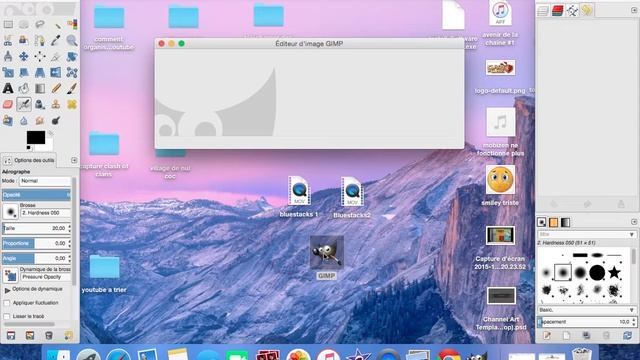640x360 pixels.
Task: Select the Fuzzy Select wand tool
Action: click(x=56, y=24)
